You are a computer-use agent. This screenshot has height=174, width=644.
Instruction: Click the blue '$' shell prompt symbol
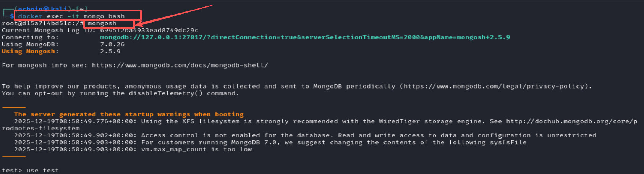click(12, 16)
